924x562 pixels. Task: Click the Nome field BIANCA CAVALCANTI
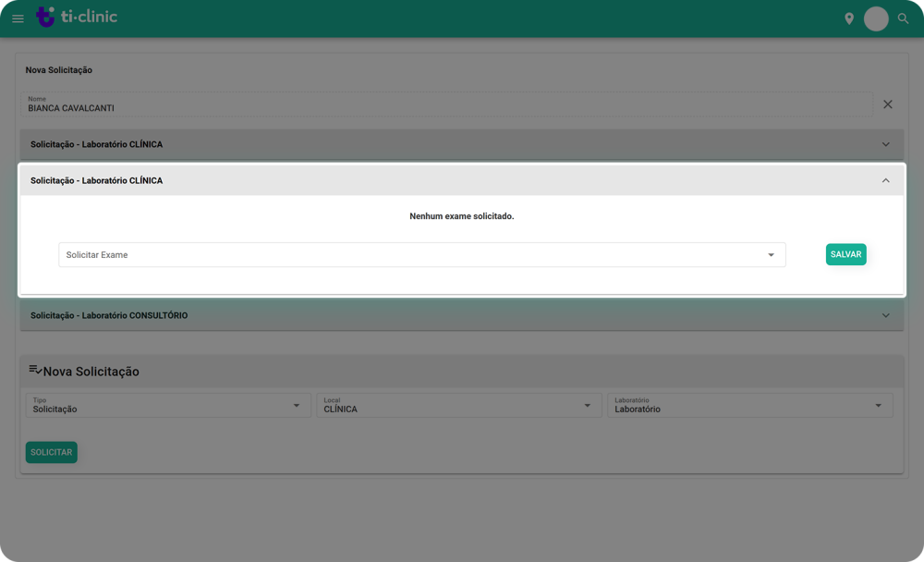coord(446,104)
